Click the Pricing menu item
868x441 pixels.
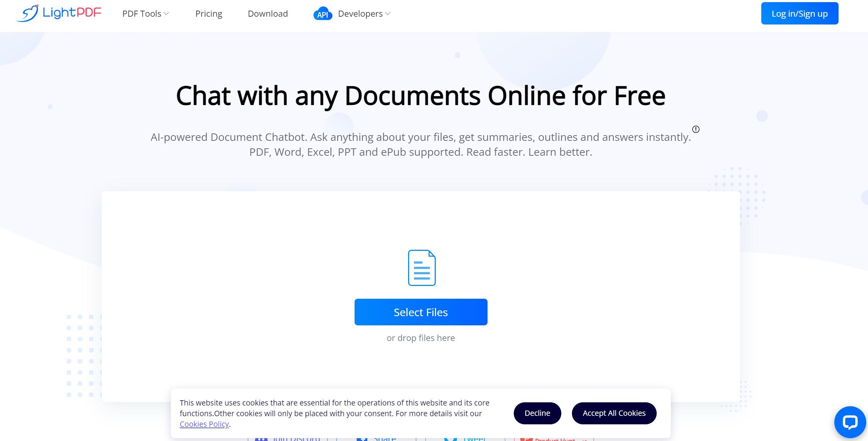coord(209,13)
